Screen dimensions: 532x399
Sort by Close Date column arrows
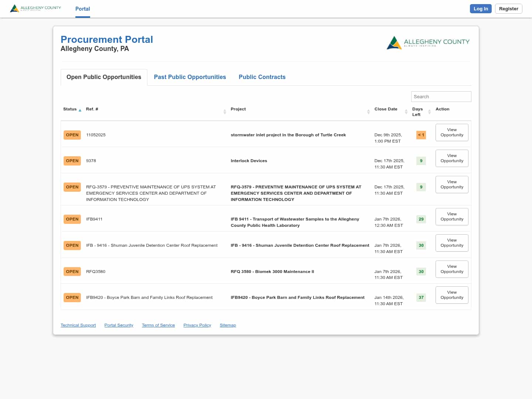click(x=406, y=112)
